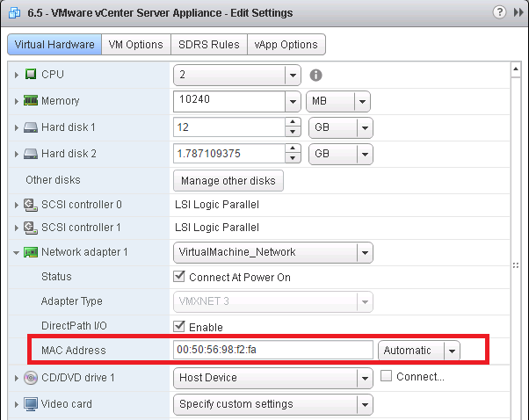The width and height of the screenshot is (529, 420).
Task: Click the Network adapter 1 card icon
Action: 31,252
